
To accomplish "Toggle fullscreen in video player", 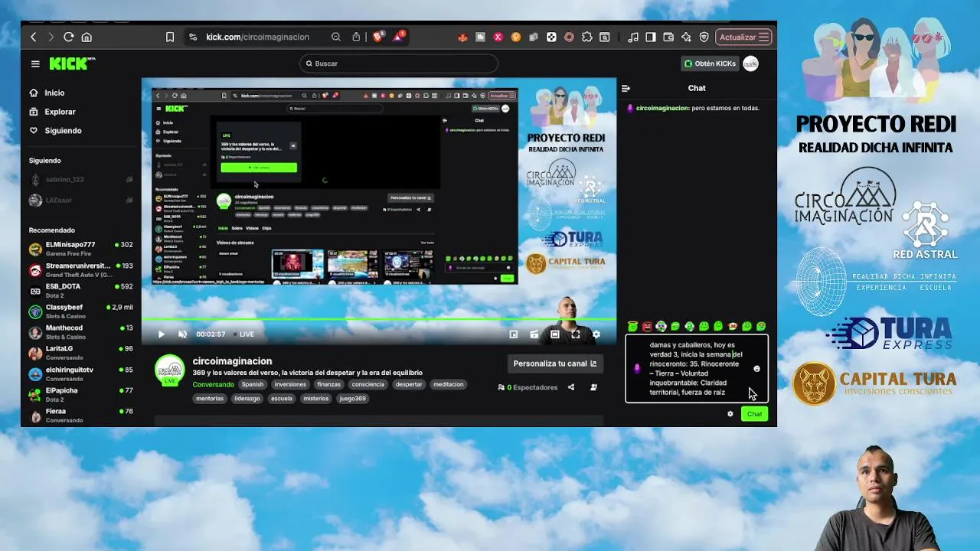I will tap(576, 334).
